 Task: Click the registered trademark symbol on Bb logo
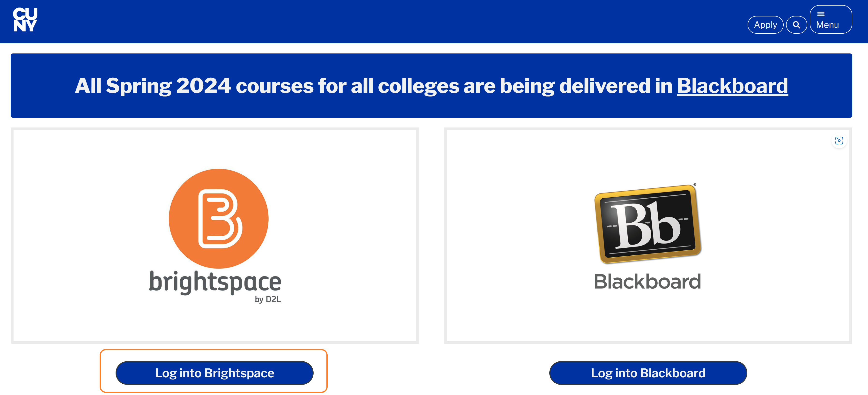pos(695,185)
